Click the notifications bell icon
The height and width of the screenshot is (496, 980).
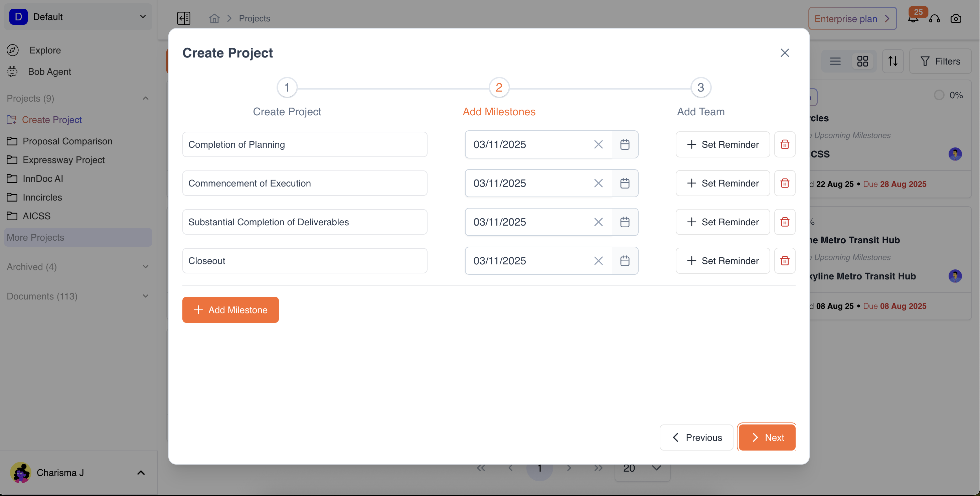pos(913,18)
